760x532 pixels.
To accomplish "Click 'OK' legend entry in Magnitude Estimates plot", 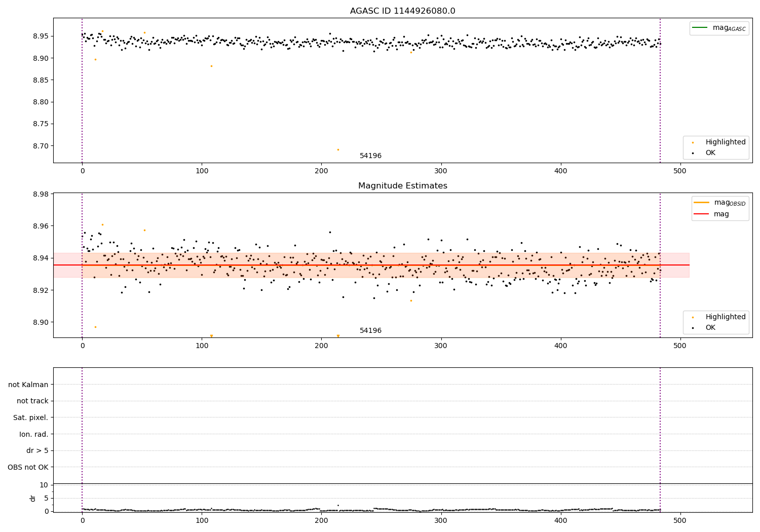I will point(704,328).
